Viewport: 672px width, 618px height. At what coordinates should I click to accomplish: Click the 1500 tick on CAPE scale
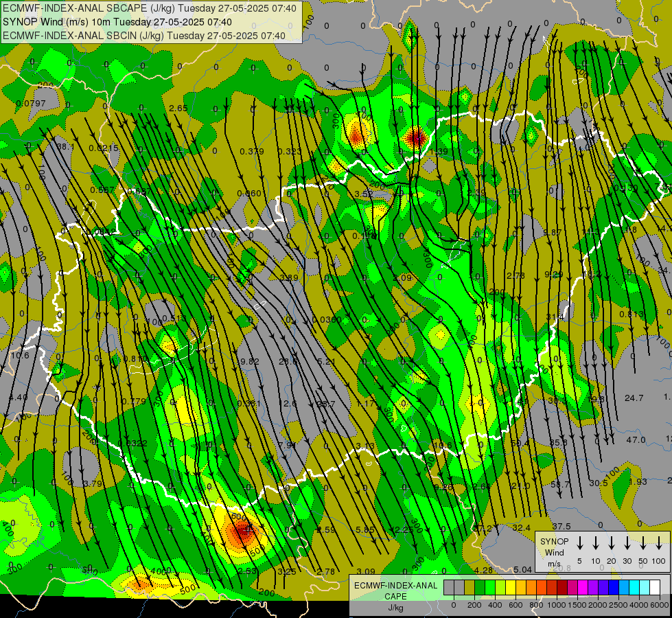click(577, 605)
